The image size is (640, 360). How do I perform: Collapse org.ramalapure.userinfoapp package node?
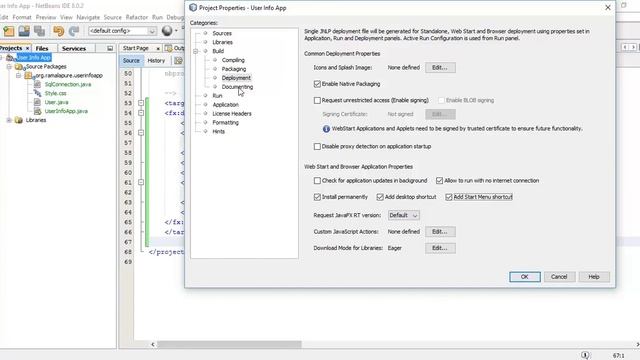pyautogui.click(x=18, y=76)
